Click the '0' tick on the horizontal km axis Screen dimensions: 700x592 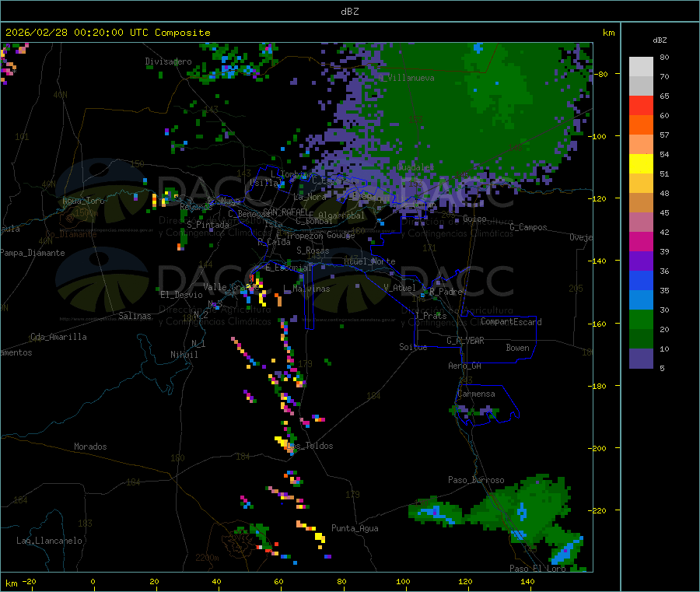pos(93,581)
